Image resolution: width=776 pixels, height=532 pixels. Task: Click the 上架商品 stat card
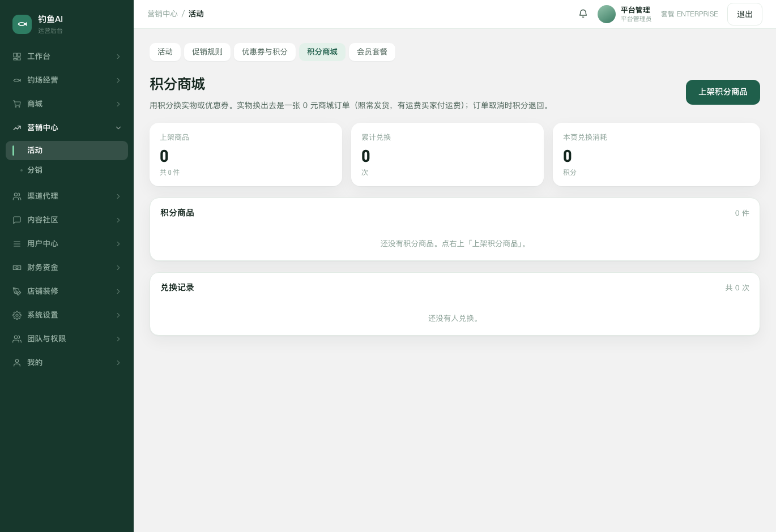point(246,155)
